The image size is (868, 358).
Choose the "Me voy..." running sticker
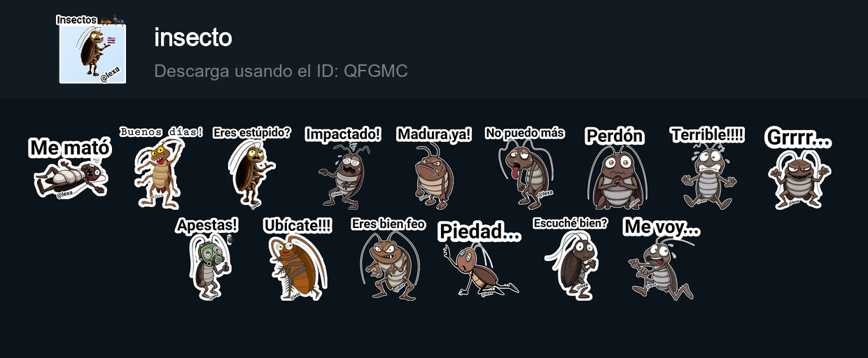click(661, 259)
